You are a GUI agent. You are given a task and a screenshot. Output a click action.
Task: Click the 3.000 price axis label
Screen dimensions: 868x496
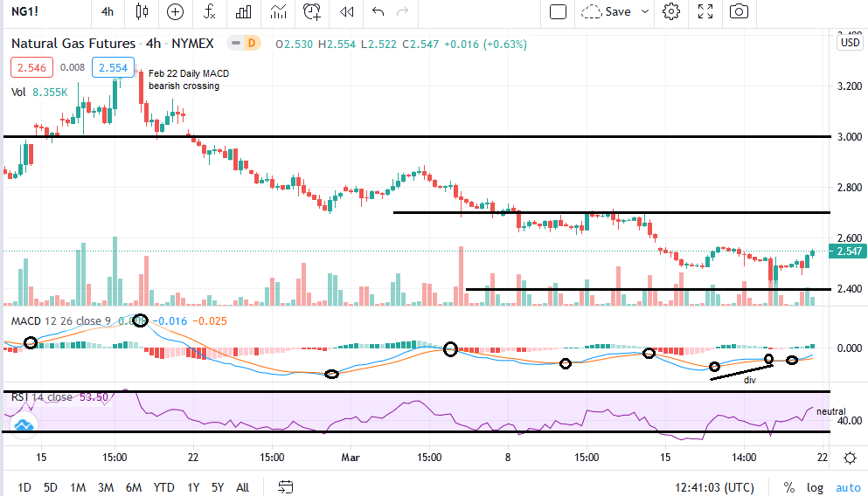[850, 136]
